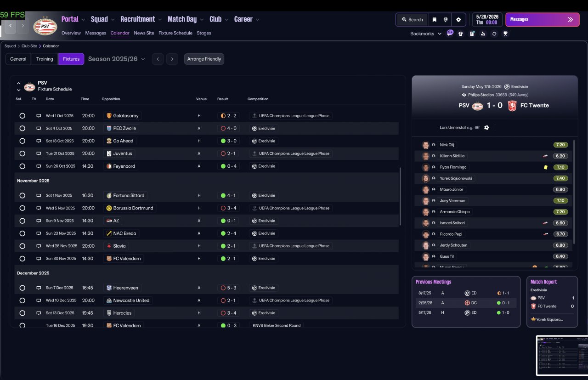Click the TV icon on Juventus row
The height and width of the screenshot is (380, 588).
click(39, 153)
